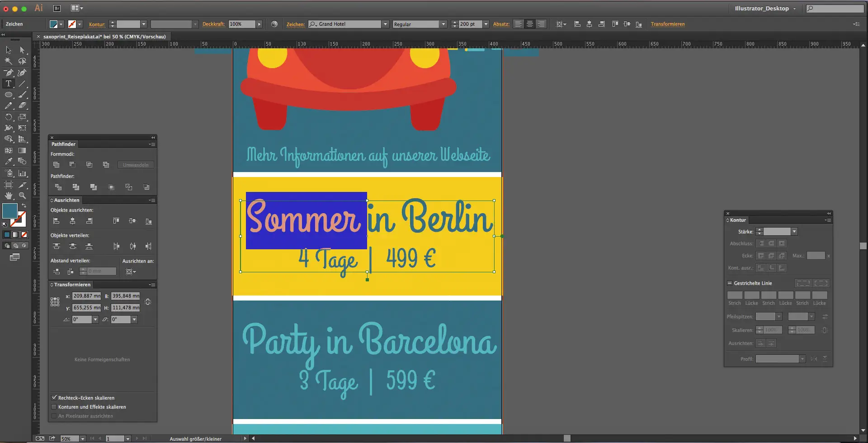
Task: Switch to the saxoprint_Reiseplakat.ai document tab
Action: click(103, 37)
